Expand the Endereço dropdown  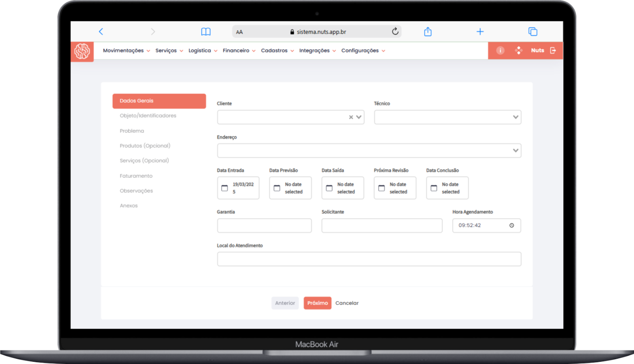point(516,151)
